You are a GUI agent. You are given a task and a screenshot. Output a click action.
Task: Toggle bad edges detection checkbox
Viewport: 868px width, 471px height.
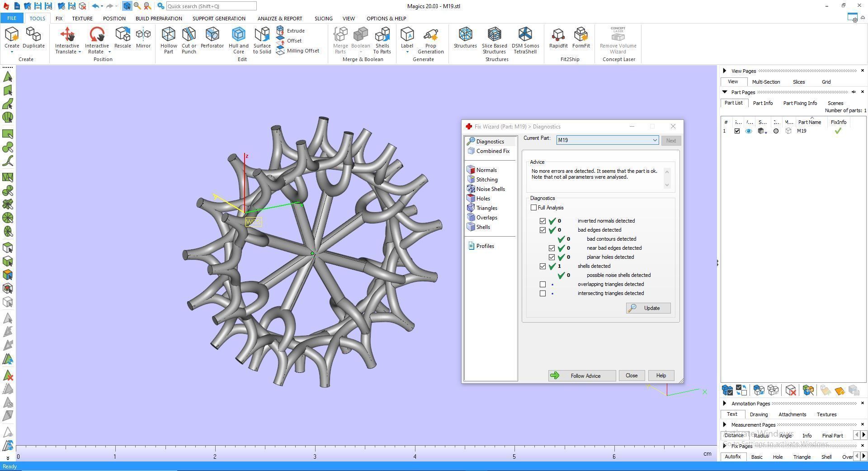543,230
